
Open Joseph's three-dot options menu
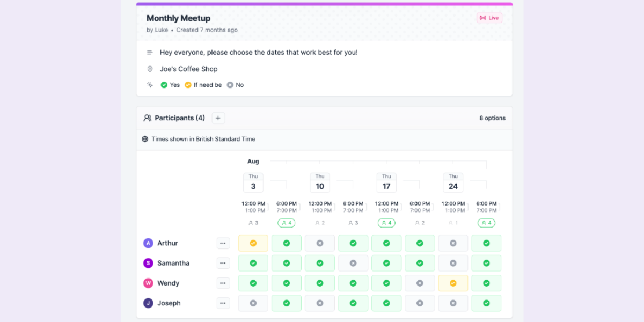223,303
